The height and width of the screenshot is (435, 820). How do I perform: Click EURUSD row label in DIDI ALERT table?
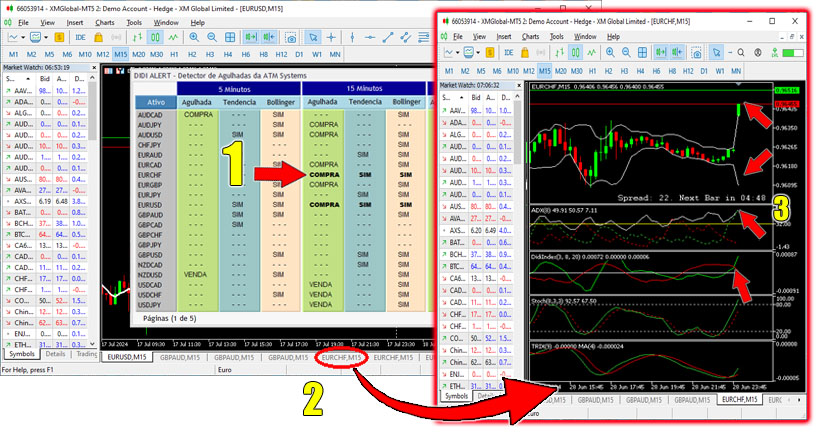pos(150,205)
